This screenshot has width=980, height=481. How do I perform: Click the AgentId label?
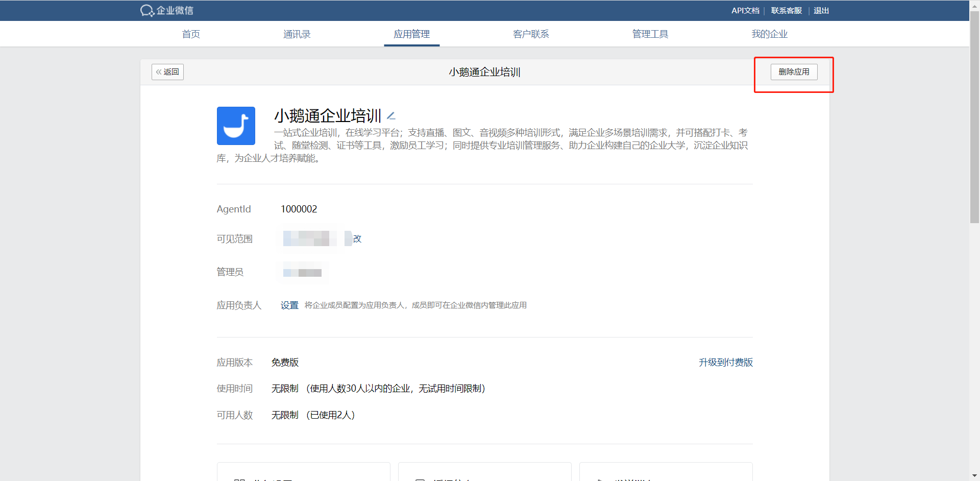coord(234,209)
